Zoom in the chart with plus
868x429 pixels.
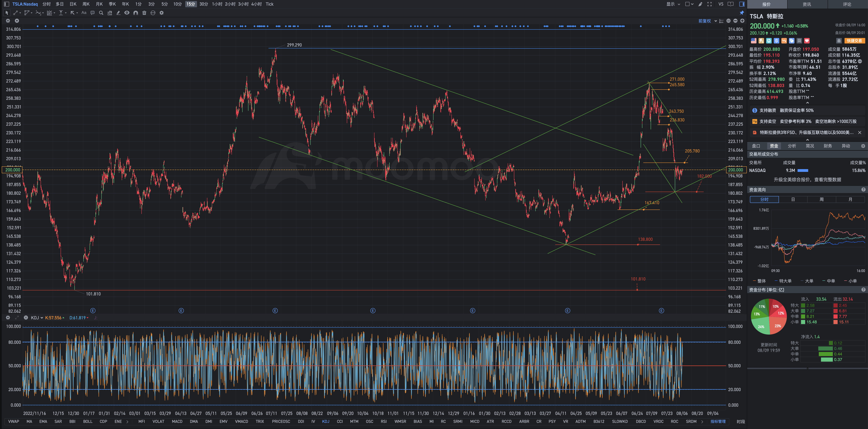pos(742,21)
